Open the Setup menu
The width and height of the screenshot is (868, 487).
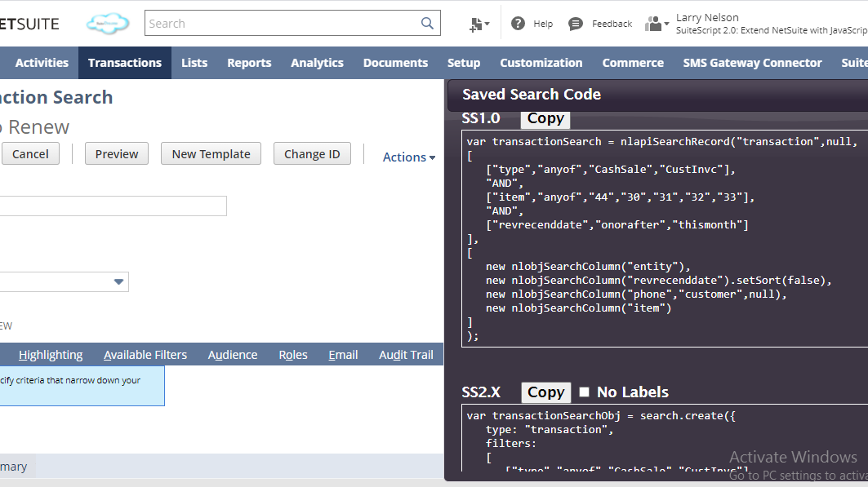[x=464, y=63]
